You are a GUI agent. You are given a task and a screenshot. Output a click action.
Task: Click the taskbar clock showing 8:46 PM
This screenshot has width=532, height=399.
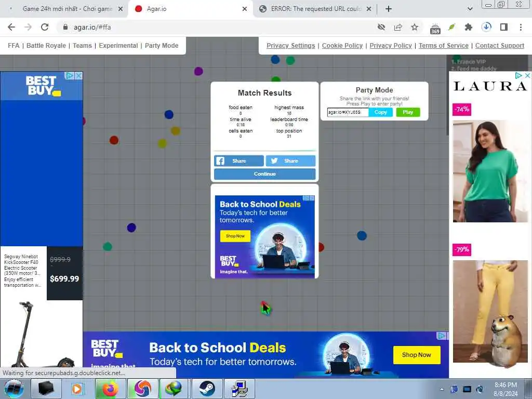click(506, 389)
